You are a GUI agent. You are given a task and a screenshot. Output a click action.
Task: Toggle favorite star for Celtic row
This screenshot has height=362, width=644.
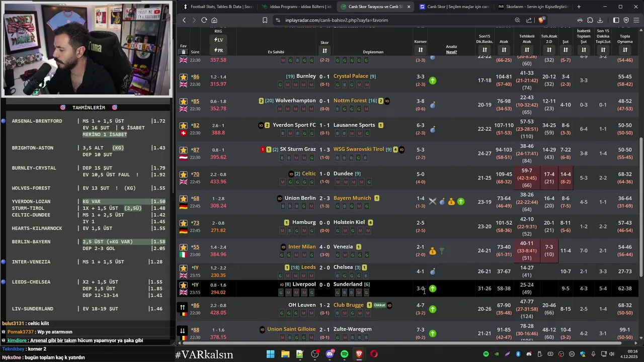point(183,174)
